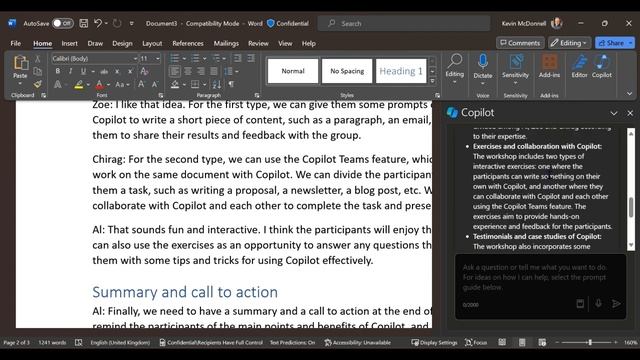The width and height of the screenshot is (640, 360).
Task: Switch to the Design tab
Action: pyautogui.click(x=122, y=43)
